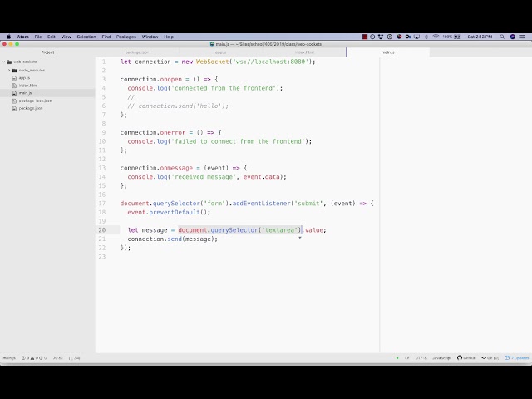Open the Dropbox menu bar icon
This screenshot has width=532, height=399.
coord(381,37)
